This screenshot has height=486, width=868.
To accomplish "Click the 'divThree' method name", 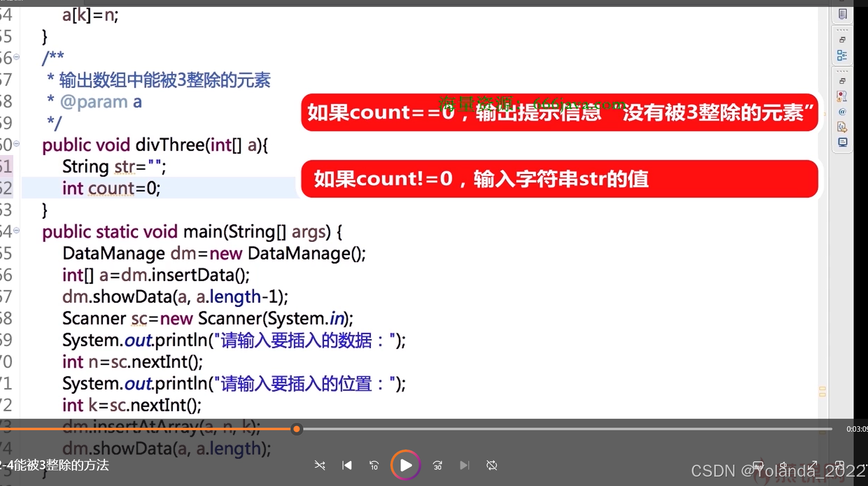I will (x=170, y=145).
